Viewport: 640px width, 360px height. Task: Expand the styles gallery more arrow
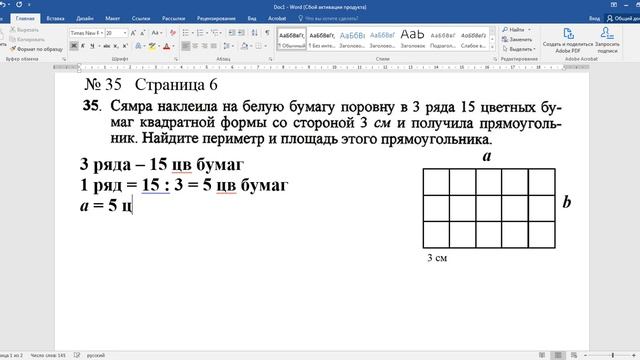(493, 48)
